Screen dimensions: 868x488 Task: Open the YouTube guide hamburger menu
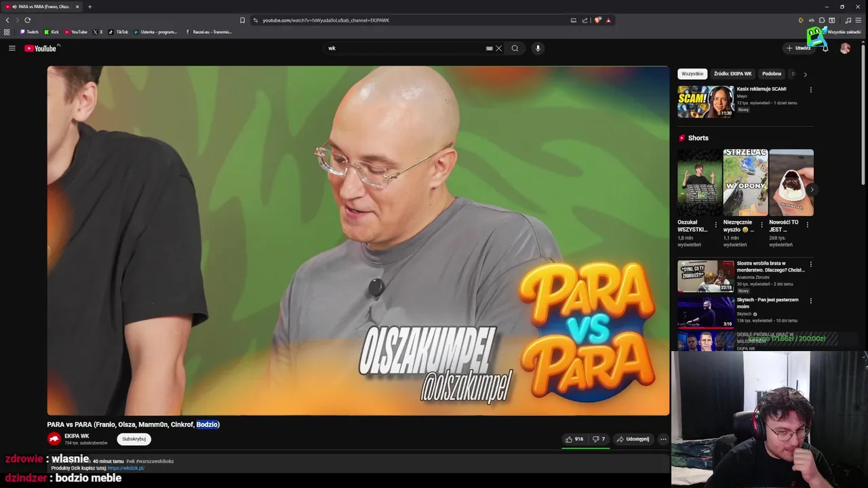point(12,48)
